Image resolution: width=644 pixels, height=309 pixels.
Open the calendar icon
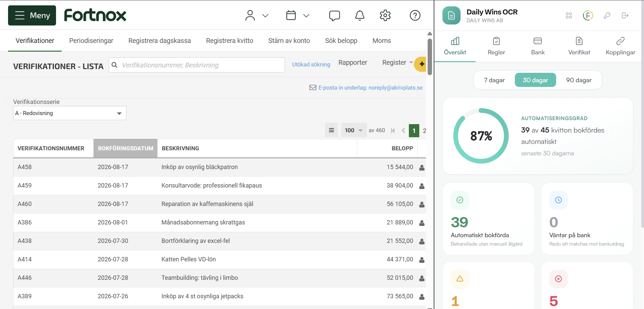[291, 15]
